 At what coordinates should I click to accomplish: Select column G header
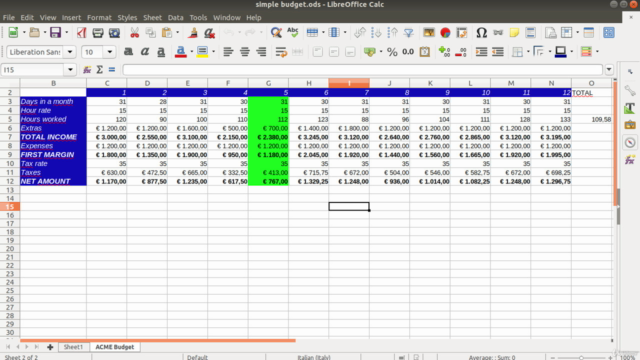[x=268, y=83]
